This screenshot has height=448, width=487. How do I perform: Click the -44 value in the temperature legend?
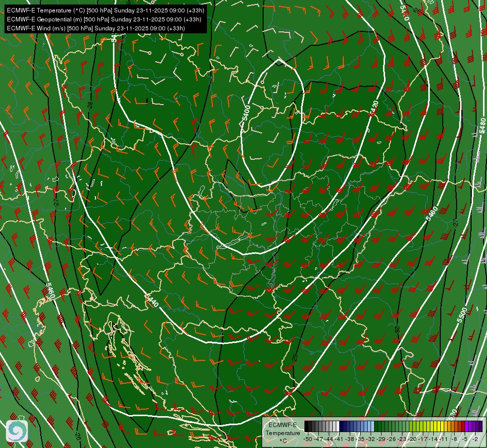pyautogui.click(x=329, y=439)
